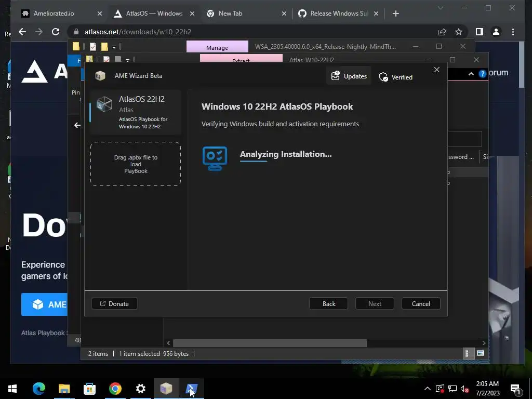
Task: Click the Drag .apbx file drop zone
Action: click(x=136, y=164)
